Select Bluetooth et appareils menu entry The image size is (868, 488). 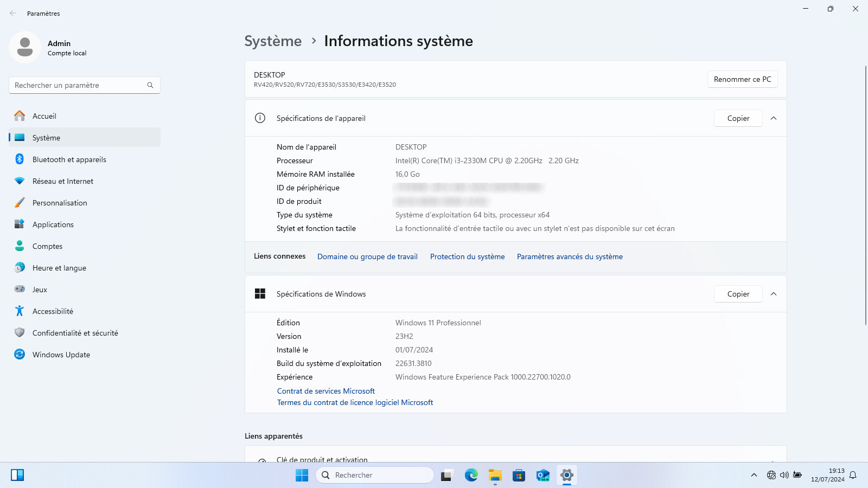(x=85, y=159)
